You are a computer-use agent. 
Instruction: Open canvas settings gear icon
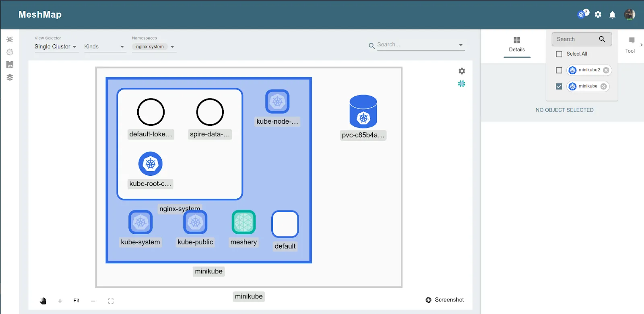click(462, 71)
